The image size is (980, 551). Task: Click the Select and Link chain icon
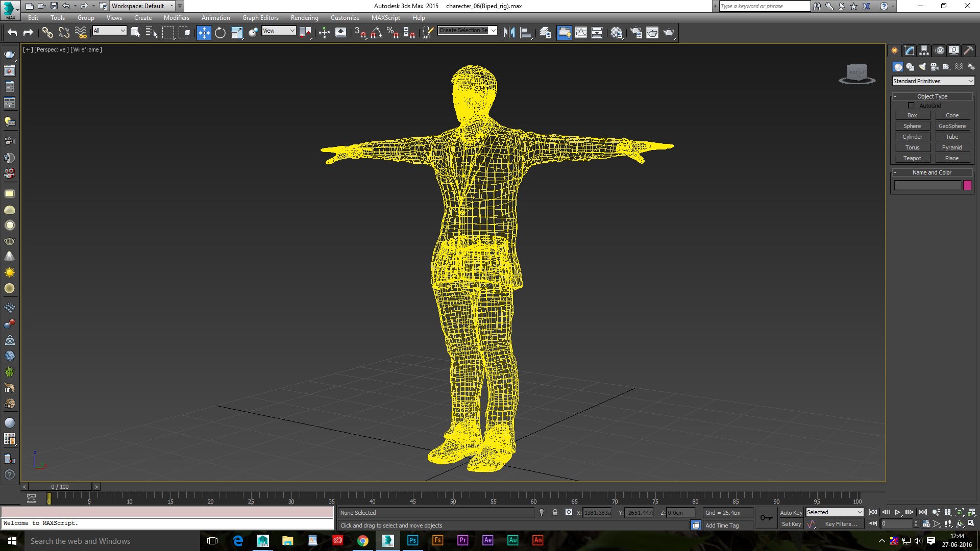pyautogui.click(x=47, y=33)
